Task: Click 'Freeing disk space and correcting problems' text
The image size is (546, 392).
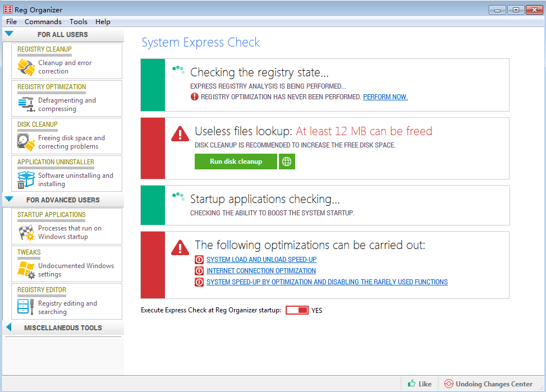Action: [71, 142]
